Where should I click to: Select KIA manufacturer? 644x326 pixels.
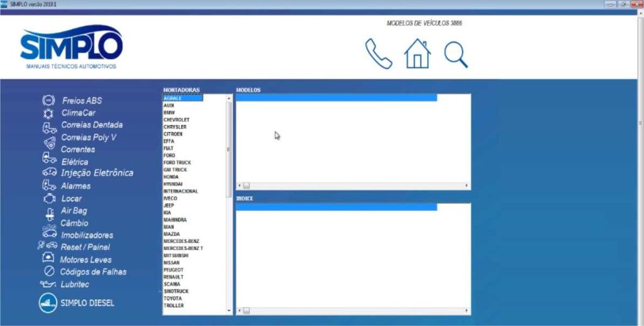(167, 213)
